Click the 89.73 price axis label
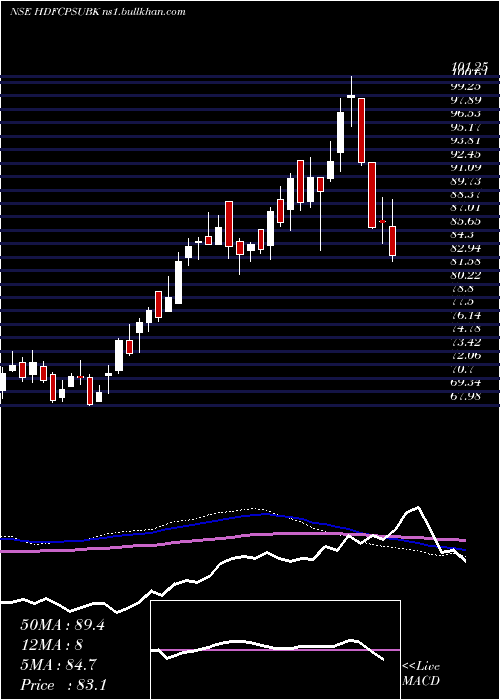Screen dimensions: 500x700 [466, 181]
